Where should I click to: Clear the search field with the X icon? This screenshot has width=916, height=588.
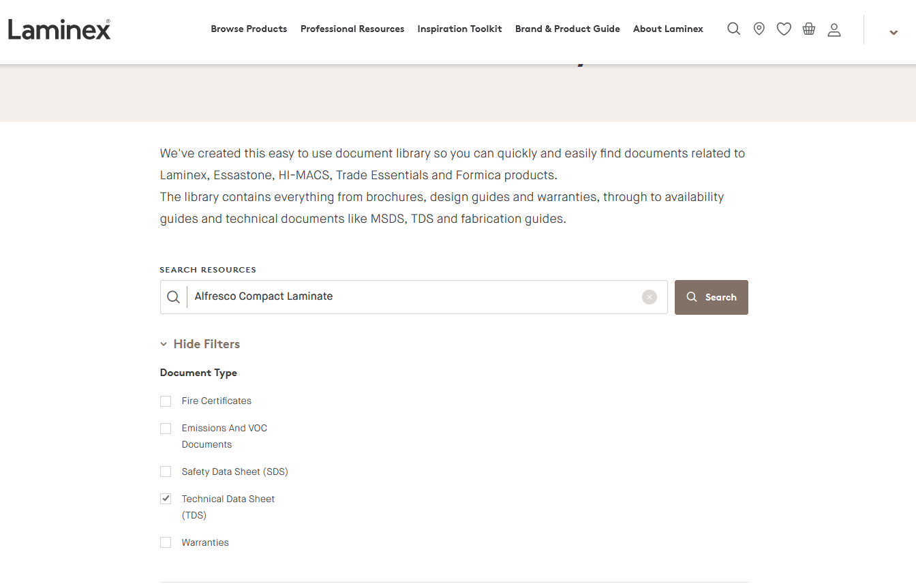point(650,297)
